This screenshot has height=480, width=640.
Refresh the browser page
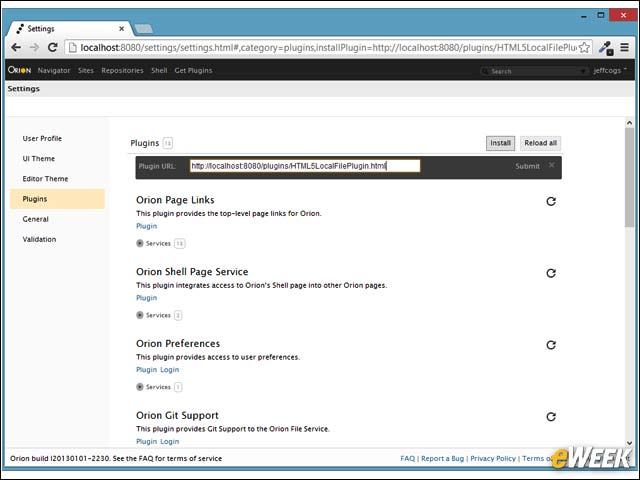pos(53,47)
